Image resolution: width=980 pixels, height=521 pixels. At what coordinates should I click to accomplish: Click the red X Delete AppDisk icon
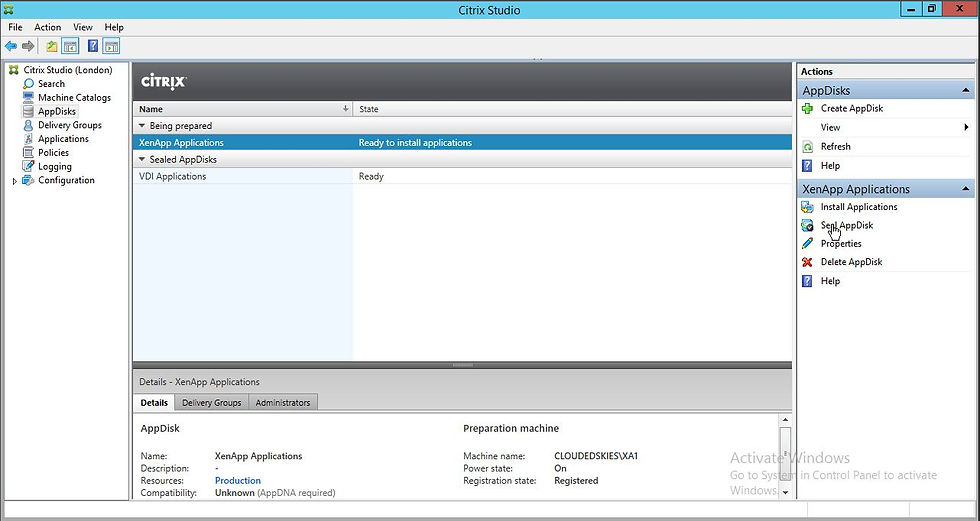coord(808,262)
